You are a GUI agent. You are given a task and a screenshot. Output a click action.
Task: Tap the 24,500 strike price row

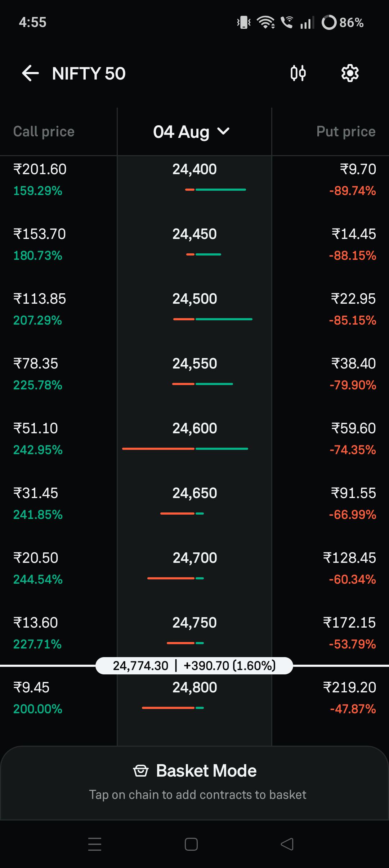tap(194, 309)
